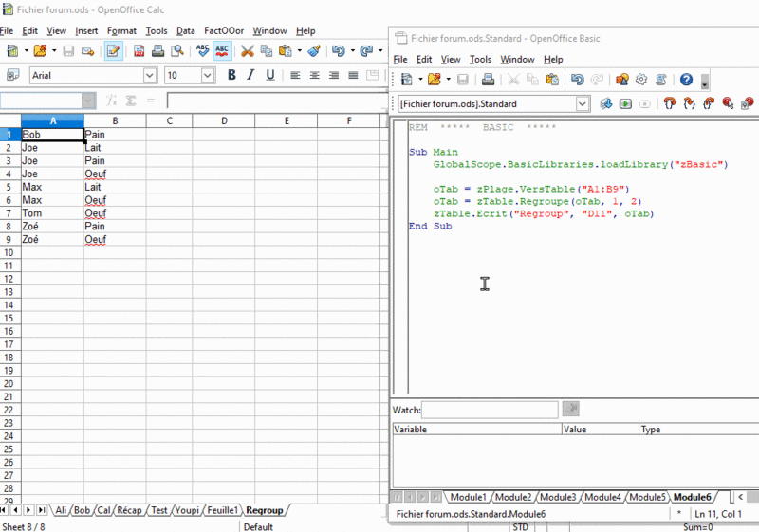This screenshot has width=759, height=532.
Task: Toggle Italic formatting
Action: click(x=250, y=75)
